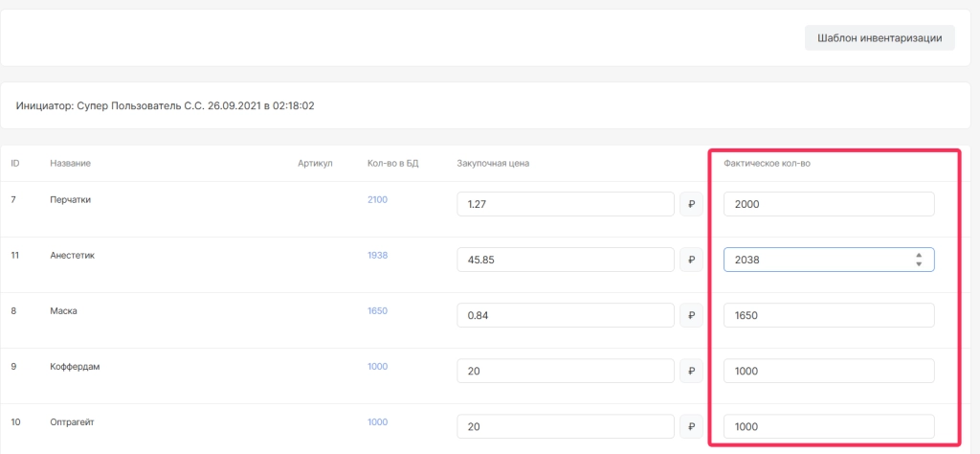The width and height of the screenshot is (980, 454).
Task: Increase Анестетик actual quantity with up arrow
Action: pyautogui.click(x=919, y=255)
